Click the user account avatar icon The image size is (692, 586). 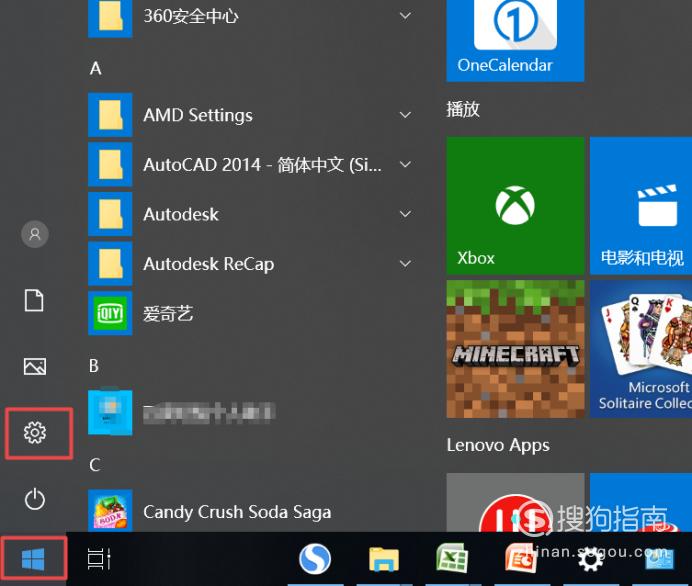click(x=35, y=234)
